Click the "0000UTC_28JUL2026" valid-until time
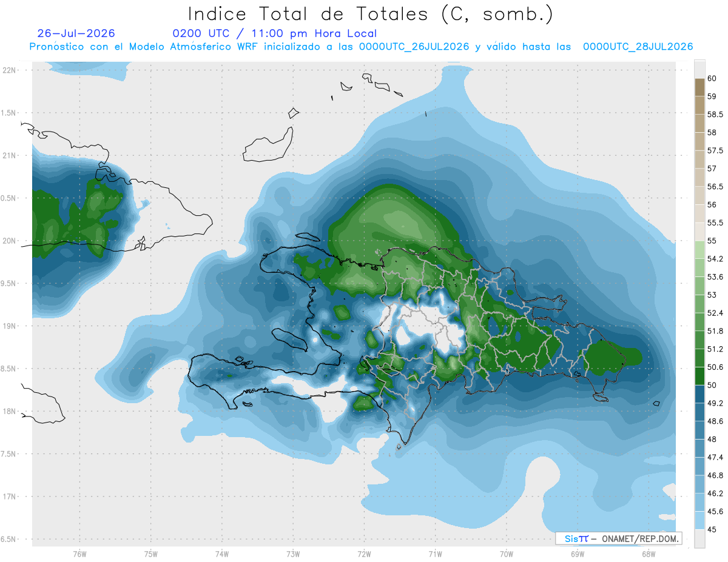This screenshot has height=562, width=728. [638, 47]
